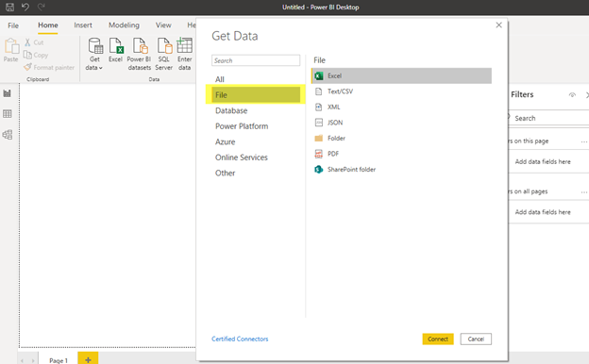This screenshot has width=589, height=364.
Task: Open the Get data ribbon button
Action: pyautogui.click(x=94, y=54)
